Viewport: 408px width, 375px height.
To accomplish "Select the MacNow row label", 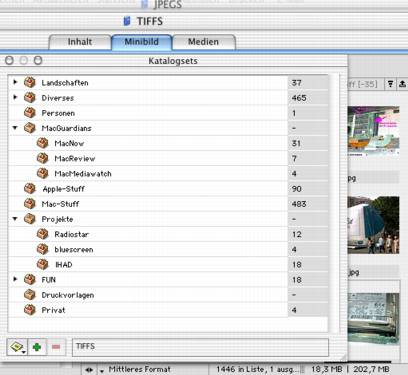I will (x=69, y=143).
